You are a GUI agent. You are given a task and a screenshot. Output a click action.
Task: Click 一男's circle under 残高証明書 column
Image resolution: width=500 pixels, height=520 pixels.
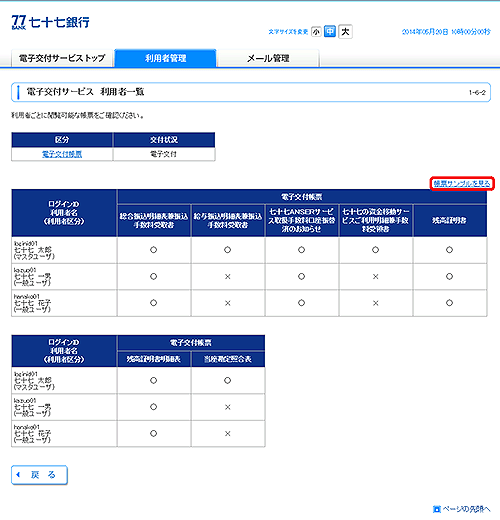(449, 276)
